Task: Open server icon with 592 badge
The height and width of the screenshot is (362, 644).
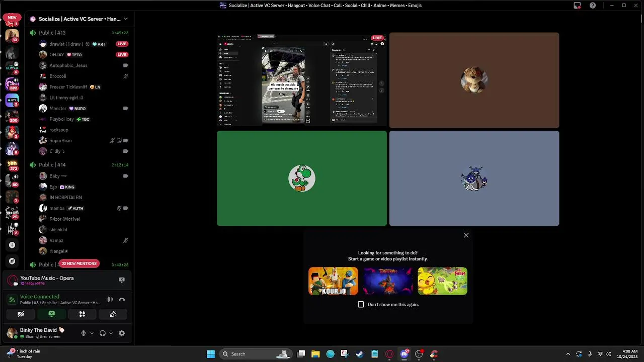Action: tap(12, 83)
